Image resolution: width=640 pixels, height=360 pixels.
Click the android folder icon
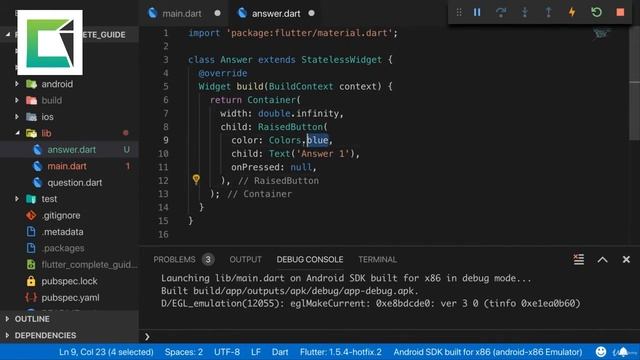point(31,84)
